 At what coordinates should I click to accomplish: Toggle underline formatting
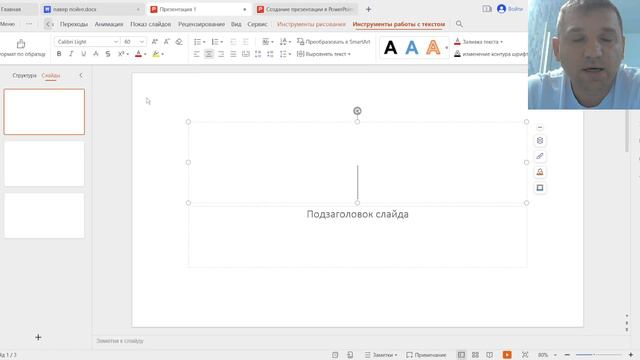coord(83,54)
